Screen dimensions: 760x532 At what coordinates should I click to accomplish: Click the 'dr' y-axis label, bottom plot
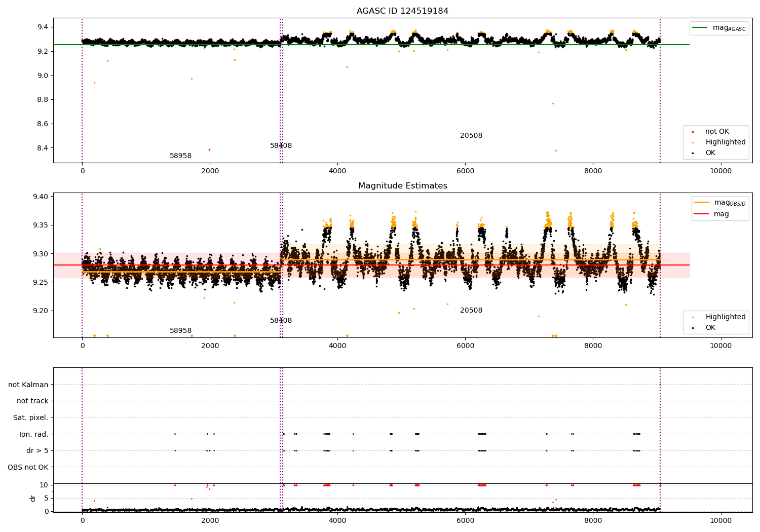(x=33, y=498)
